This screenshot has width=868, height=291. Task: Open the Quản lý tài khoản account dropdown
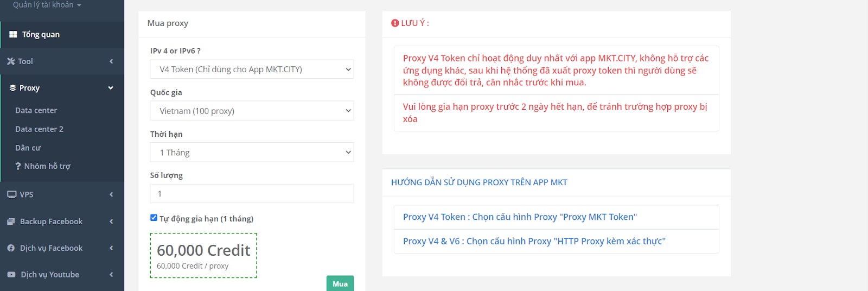47,5
